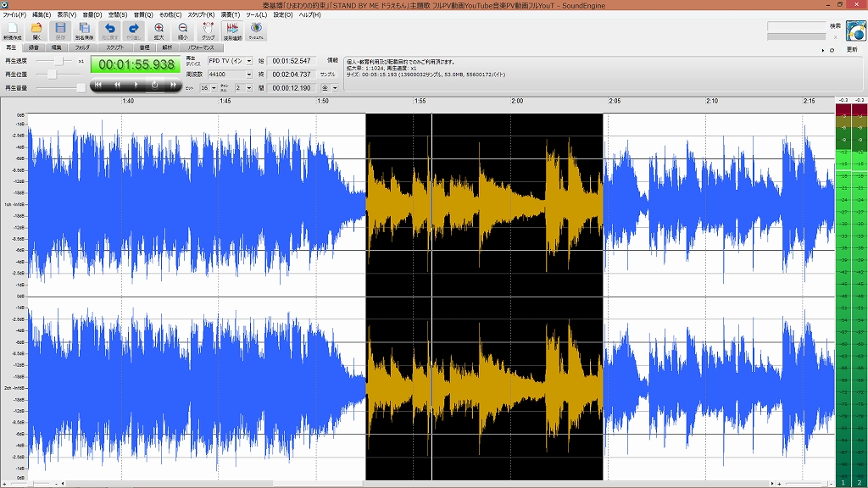Click the small right-arrow tab scroll icon

822,50
